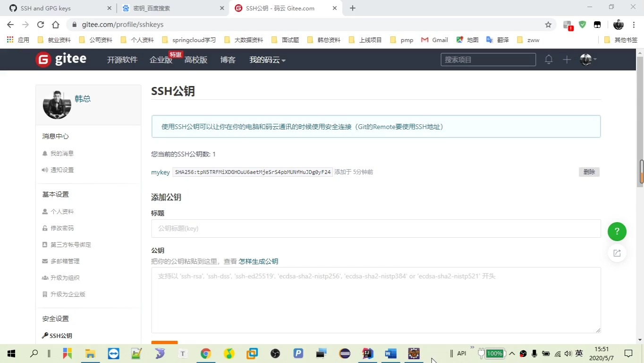Open a new browser tab
This screenshot has height=363, width=644.
352,8
